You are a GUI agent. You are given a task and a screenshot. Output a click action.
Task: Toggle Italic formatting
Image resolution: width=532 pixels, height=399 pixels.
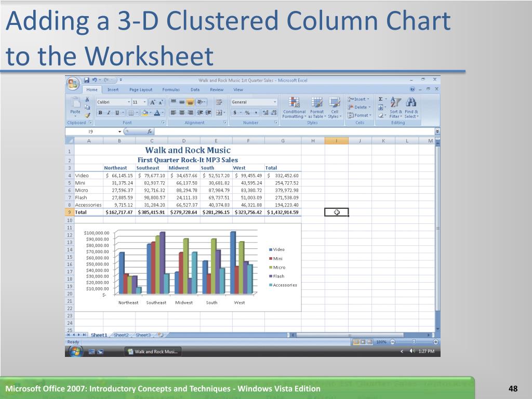[x=109, y=113]
